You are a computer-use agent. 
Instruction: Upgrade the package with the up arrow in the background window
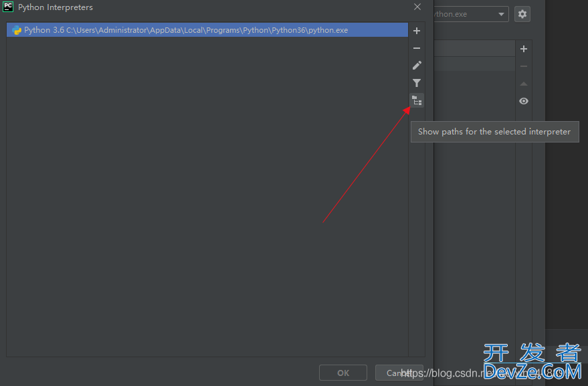tap(524, 84)
